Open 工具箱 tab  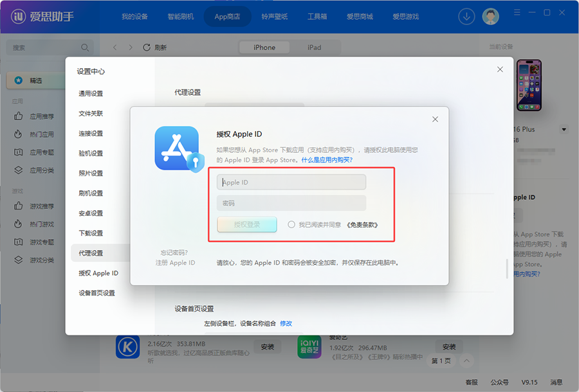pos(317,17)
